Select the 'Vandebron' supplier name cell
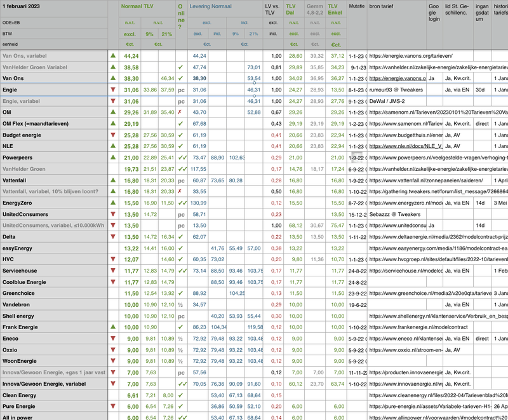The height and width of the screenshot is (420, 508). point(54,304)
